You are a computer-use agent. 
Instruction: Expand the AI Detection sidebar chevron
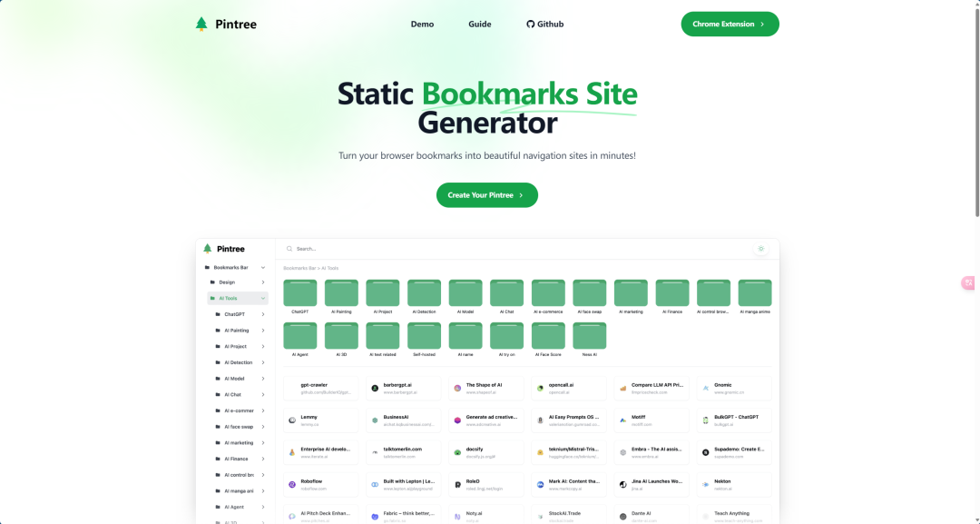263,362
